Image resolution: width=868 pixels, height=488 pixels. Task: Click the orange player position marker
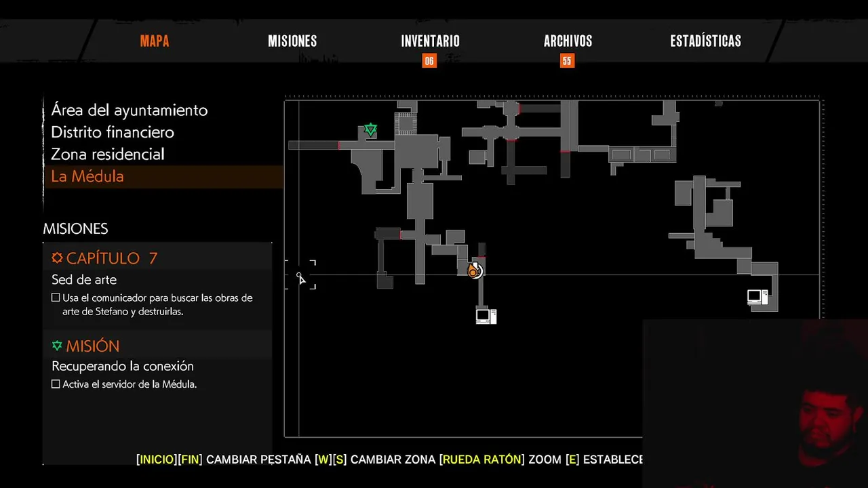(474, 271)
